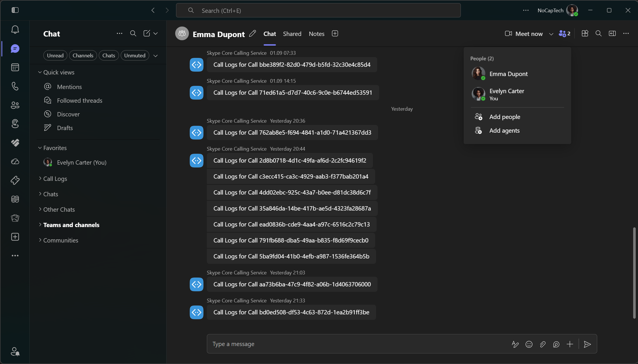Open the OneDrive cloud icon in sidebar
Image resolution: width=638 pixels, height=364 pixels.
[x=15, y=161]
